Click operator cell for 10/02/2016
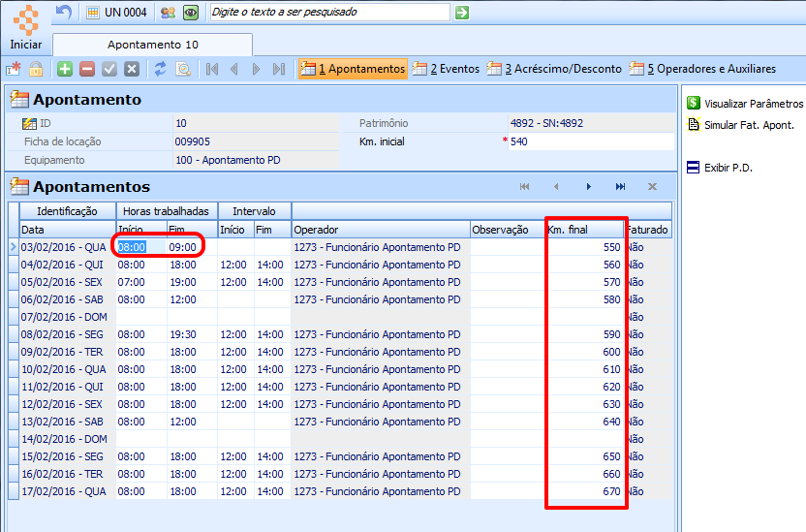The width and height of the screenshot is (806, 532). 381,369
